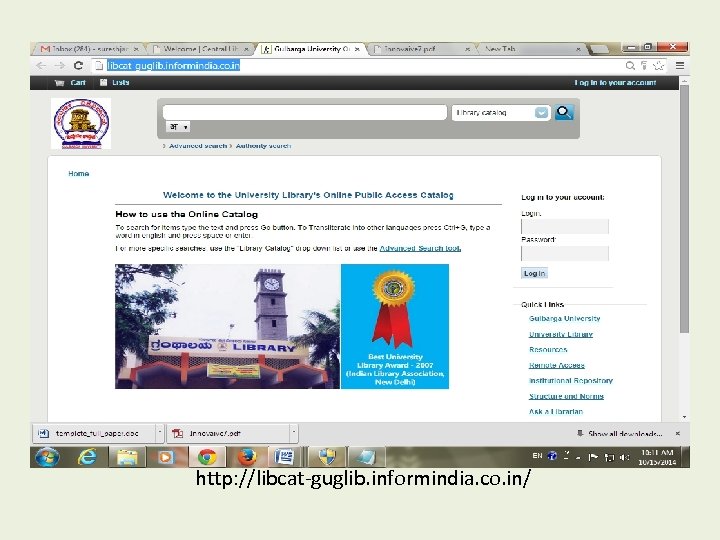The image size is (720, 540).
Task: Open the Library catalog dropdown
Action: point(501,112)
